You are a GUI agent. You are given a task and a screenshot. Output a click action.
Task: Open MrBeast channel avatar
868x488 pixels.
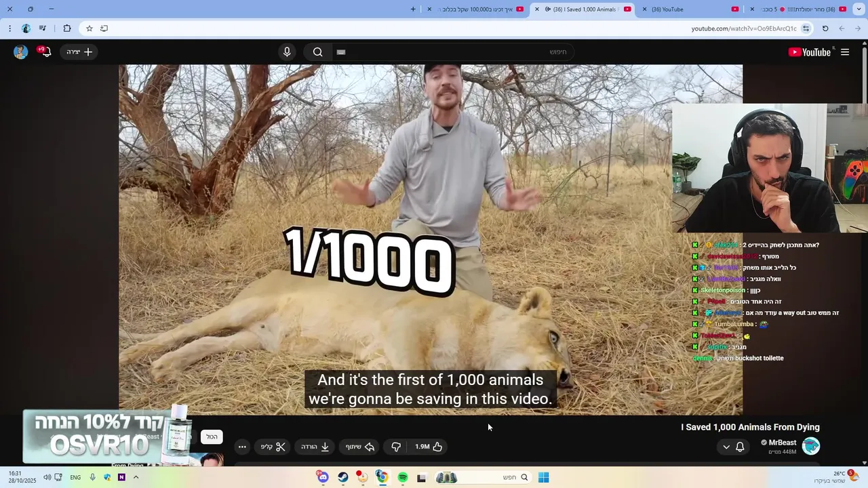pyautogui.click(x=811, y=446)
